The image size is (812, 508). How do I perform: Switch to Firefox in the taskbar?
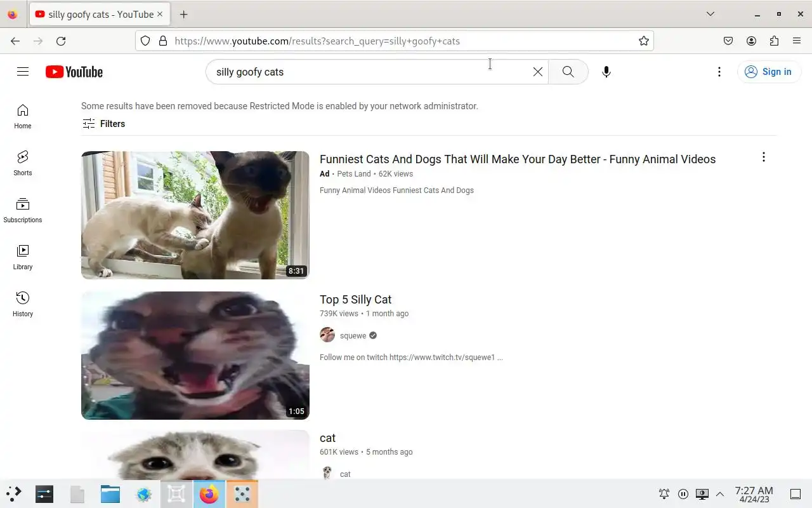[209, 494]
